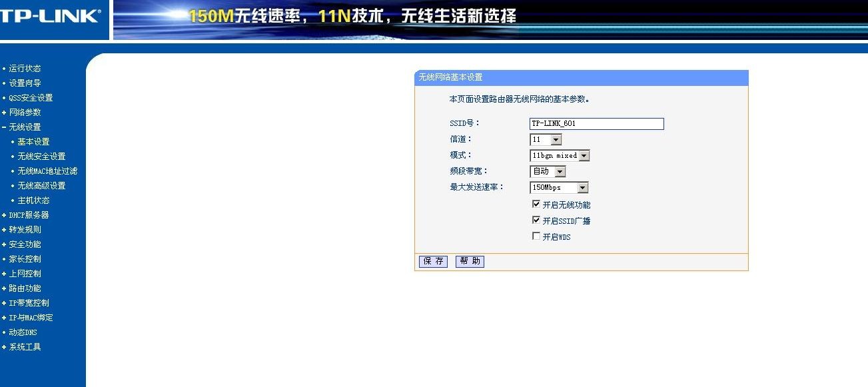Open 无线MAC地址过滤 filtering page

pos(48,171)
